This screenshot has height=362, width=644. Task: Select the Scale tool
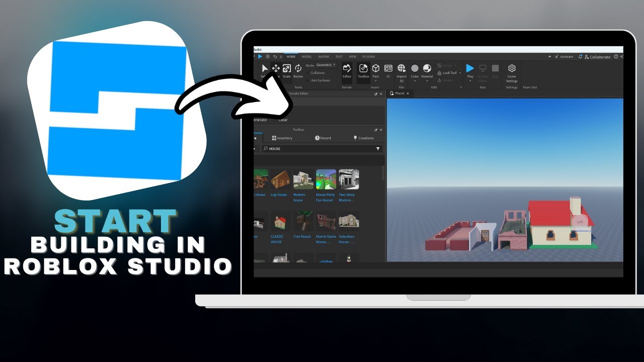pos(286,71)
